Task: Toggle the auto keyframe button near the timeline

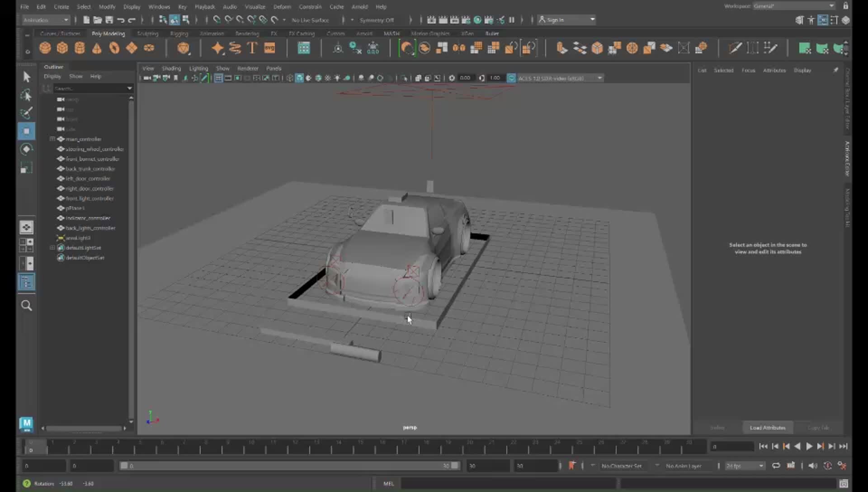Action: click(x=573, y=465)
